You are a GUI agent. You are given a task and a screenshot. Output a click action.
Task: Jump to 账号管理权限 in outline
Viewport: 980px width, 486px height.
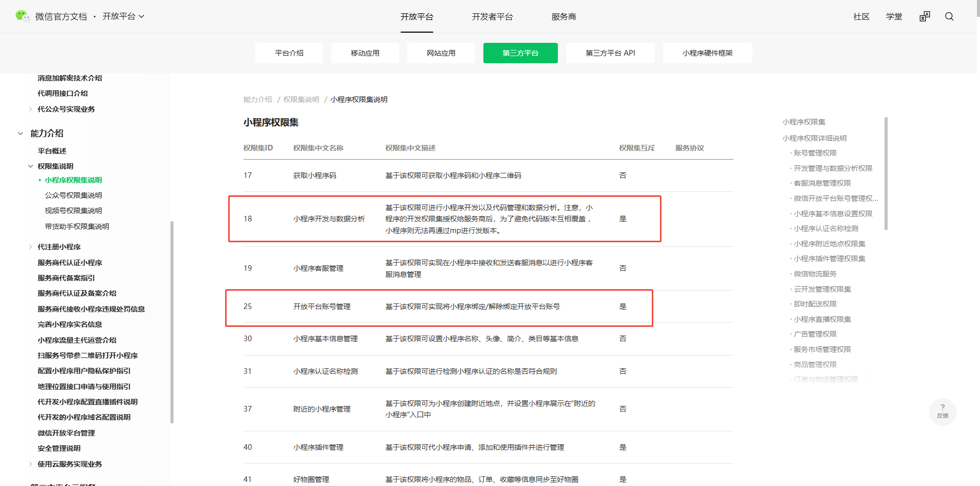(x=815, y=153)
